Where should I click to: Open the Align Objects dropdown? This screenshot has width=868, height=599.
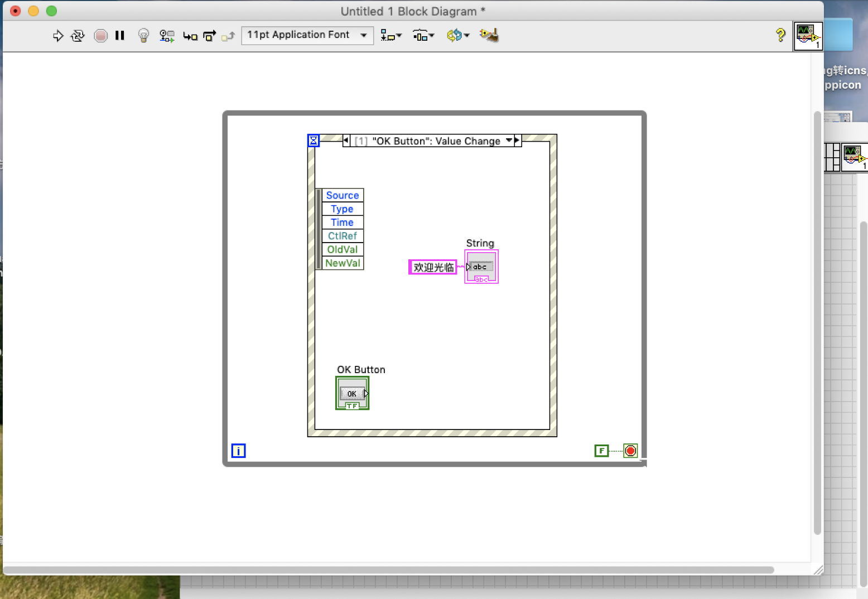coord(391,35)
